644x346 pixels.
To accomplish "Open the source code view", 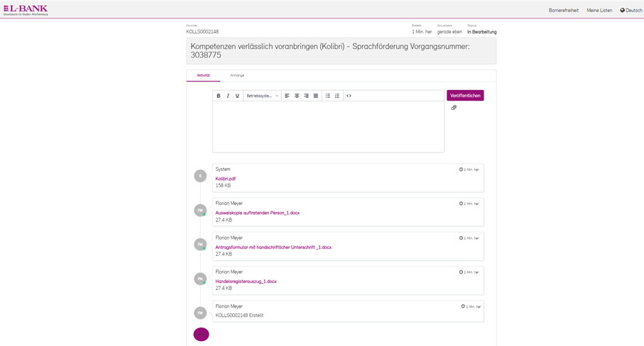I will 349,96.
